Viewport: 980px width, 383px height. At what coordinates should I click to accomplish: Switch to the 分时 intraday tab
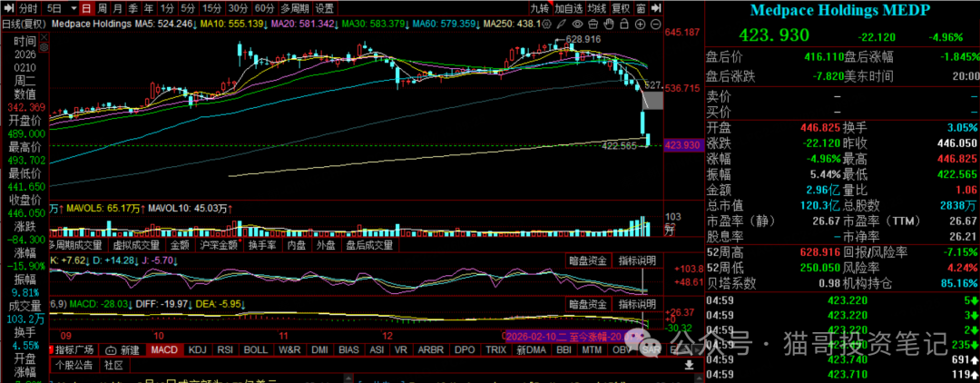coord(27,8)
